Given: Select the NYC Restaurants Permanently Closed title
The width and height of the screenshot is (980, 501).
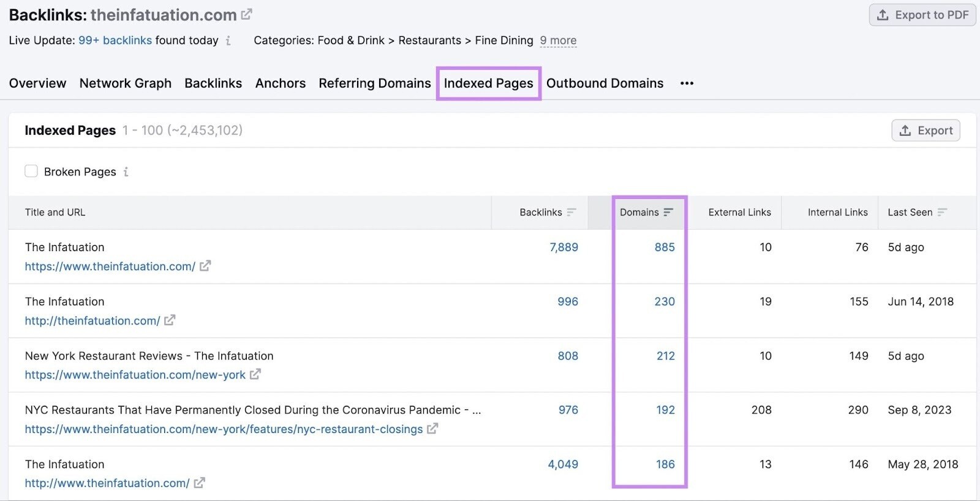Looking at the screenshot, I should click(253, 410).
